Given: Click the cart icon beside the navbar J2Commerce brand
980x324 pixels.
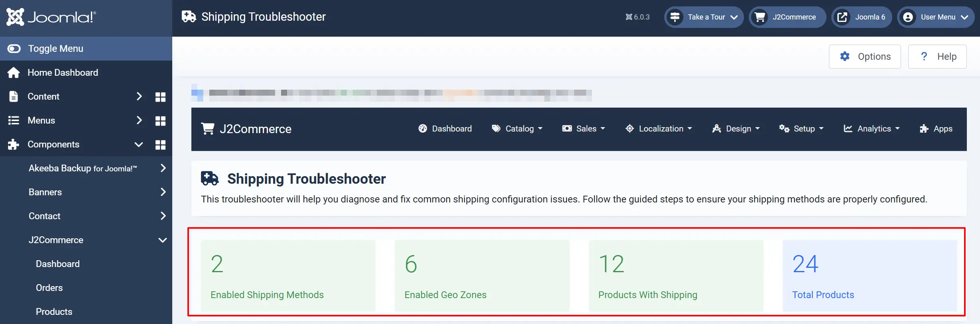Looking at the screenshot, I should click(x=208, y=129).
